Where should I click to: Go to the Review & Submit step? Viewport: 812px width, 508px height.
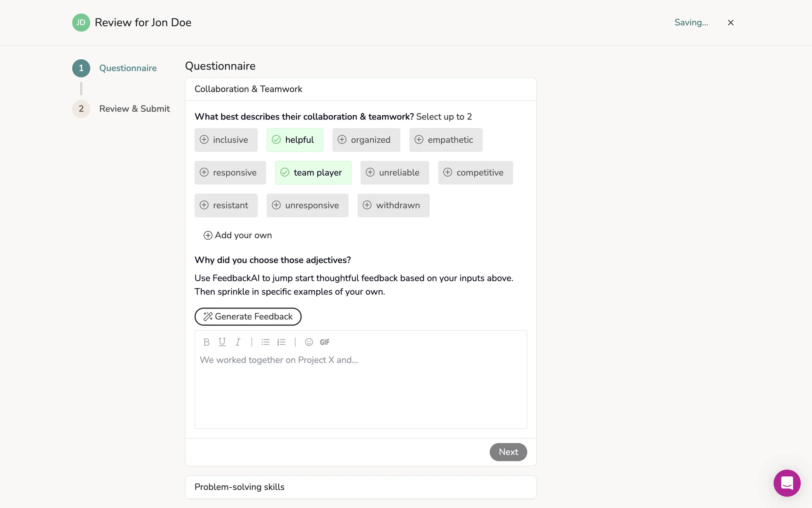pos(134,109)
